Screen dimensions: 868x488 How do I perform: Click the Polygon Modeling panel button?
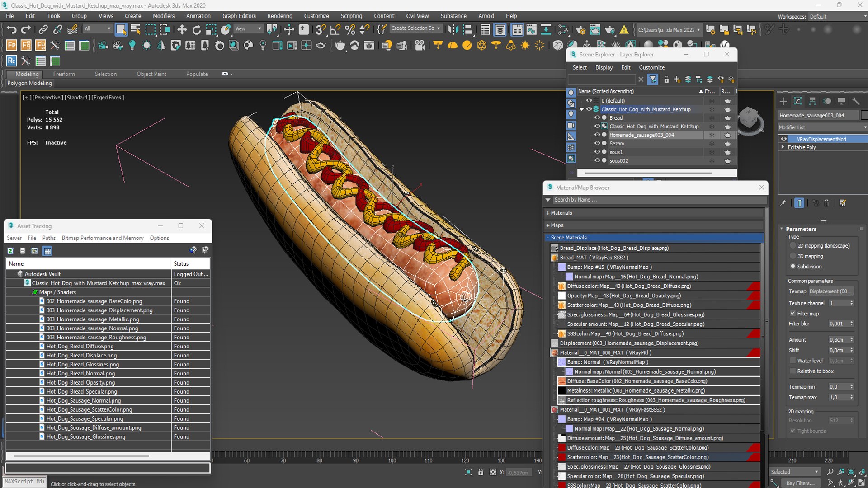click(x=30, y=83)
